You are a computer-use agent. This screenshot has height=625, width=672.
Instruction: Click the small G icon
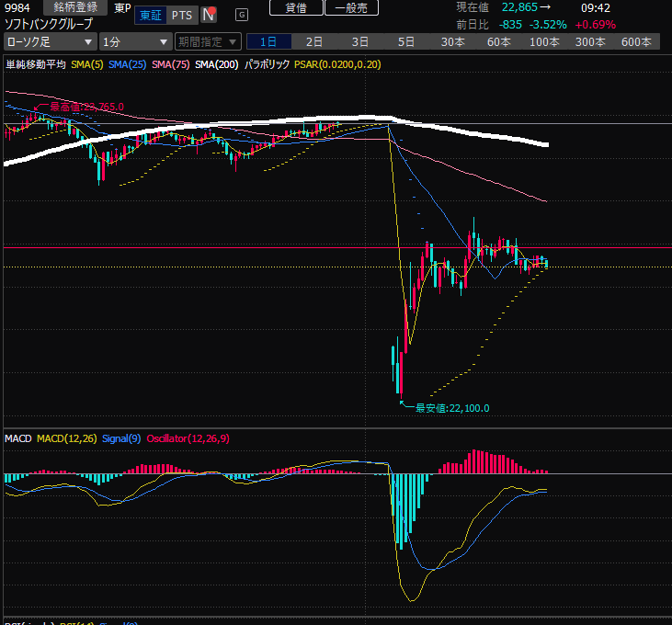[x=242, y=15]
